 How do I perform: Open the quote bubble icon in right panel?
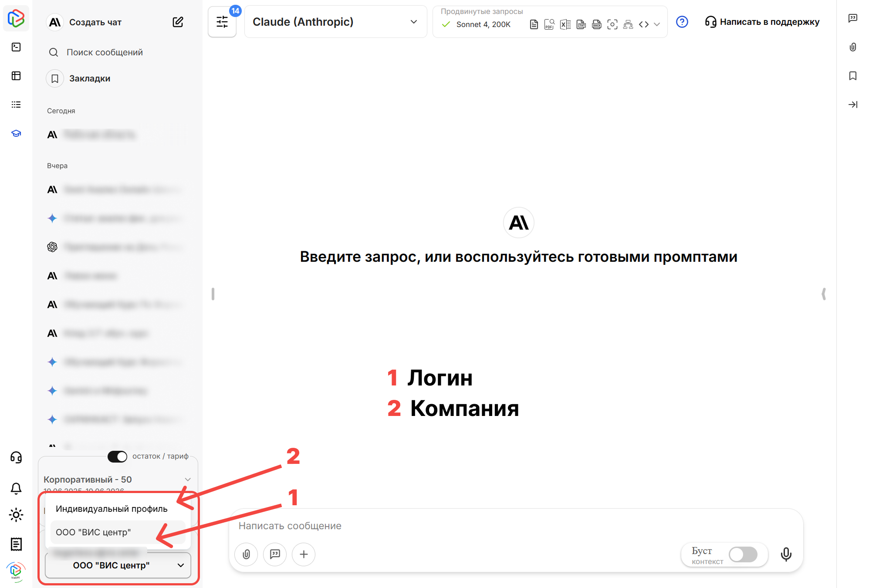click(853, 18)
